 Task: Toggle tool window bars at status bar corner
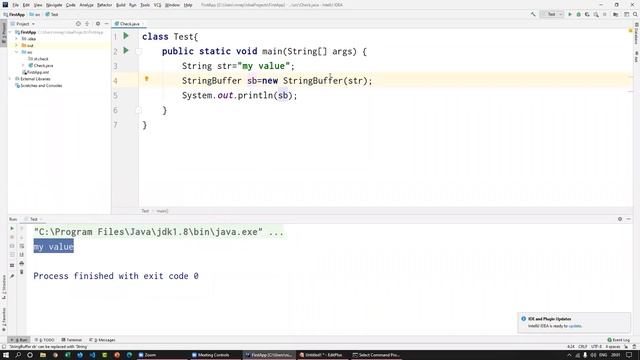[4, 347]
